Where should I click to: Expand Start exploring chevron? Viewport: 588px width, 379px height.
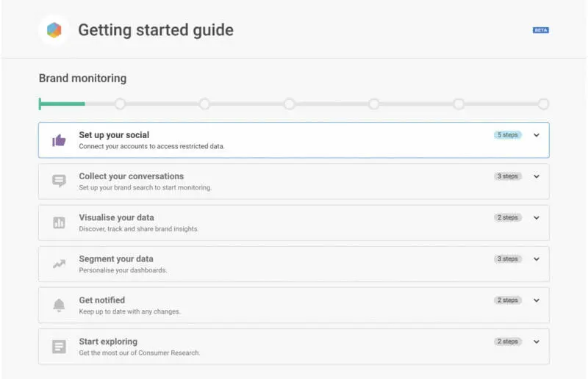(x=537, y=342)
